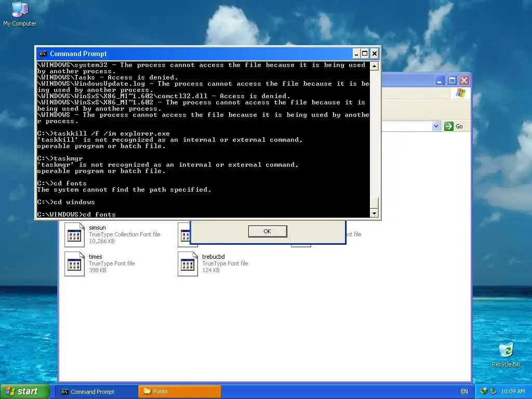Open My Computer desktop icon
The image size is (532, 399).
pos(20,14)
